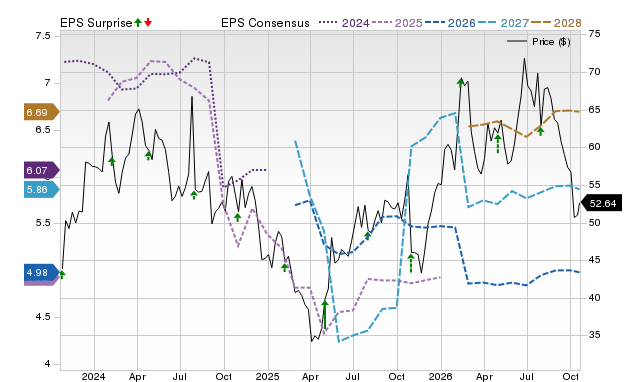Viewport: 640px width, 382px height.
Task: Click the green arrow on the brown 2028 line
Action: pos(540,131)
